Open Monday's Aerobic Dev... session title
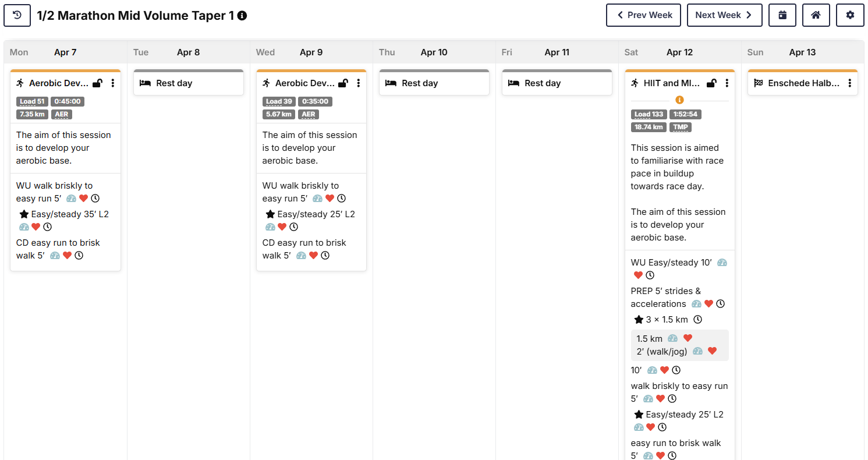Viewport: 868px width, 460px height. pos(59,83)
